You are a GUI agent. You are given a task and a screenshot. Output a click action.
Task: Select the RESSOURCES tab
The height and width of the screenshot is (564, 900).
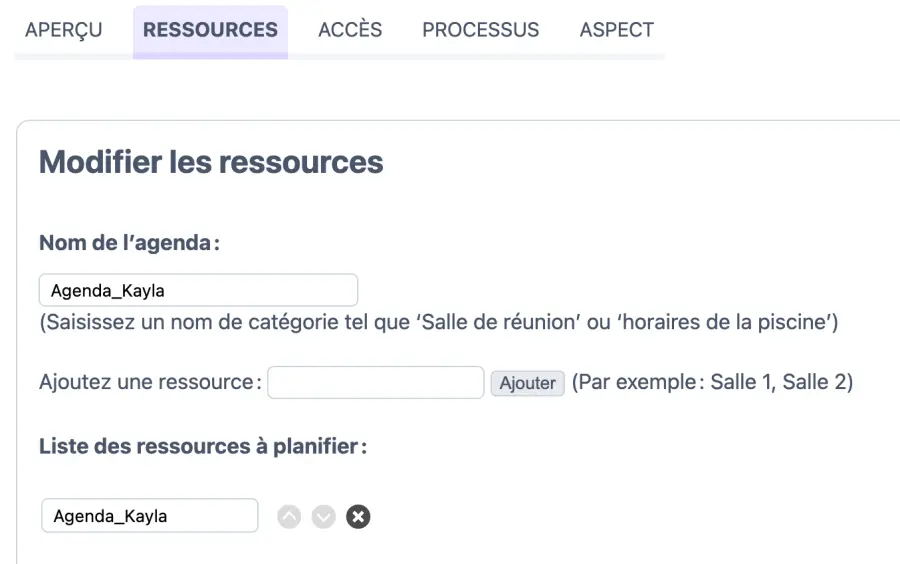coord(210,30)
